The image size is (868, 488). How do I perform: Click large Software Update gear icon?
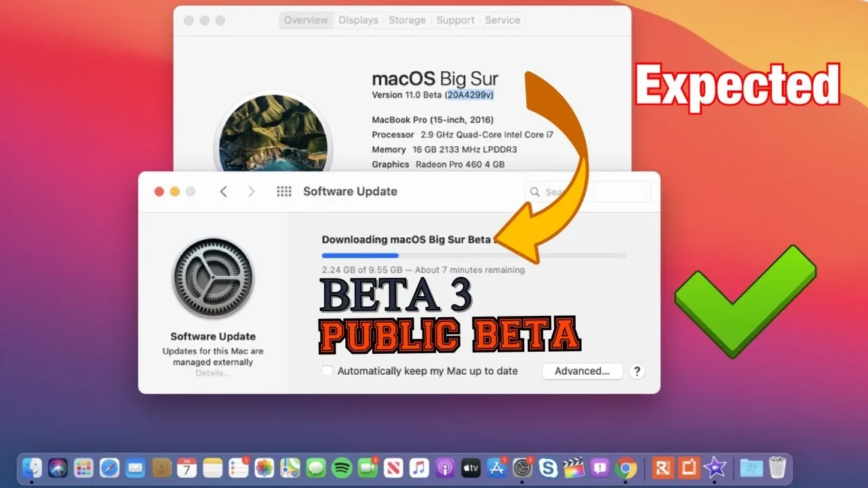coord(213,279)
